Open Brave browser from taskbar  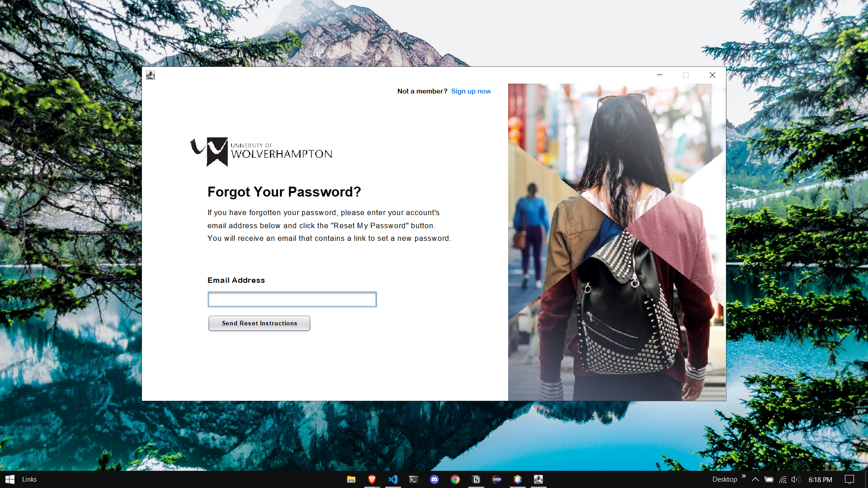click(x=371, y=479)
